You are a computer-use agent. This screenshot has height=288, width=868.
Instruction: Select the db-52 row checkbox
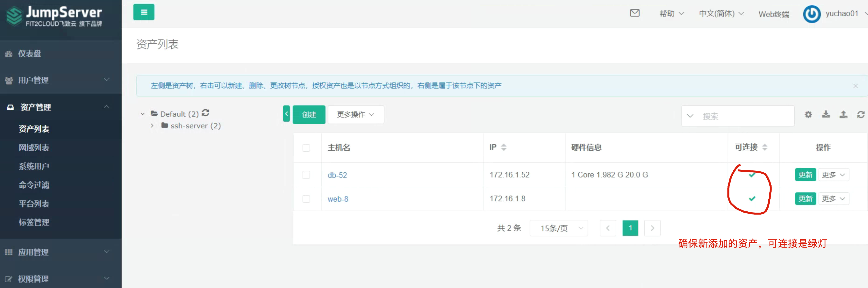tap(306, 175)
